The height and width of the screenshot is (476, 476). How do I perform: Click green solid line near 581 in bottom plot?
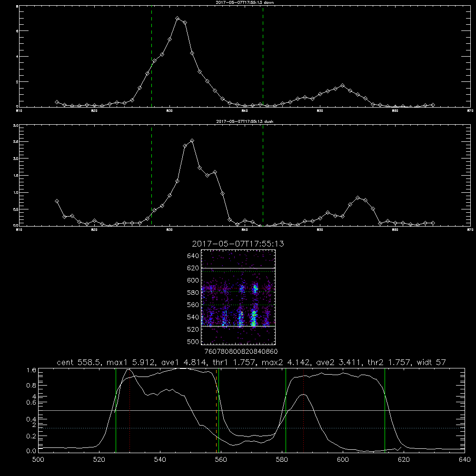coord(286,410)
